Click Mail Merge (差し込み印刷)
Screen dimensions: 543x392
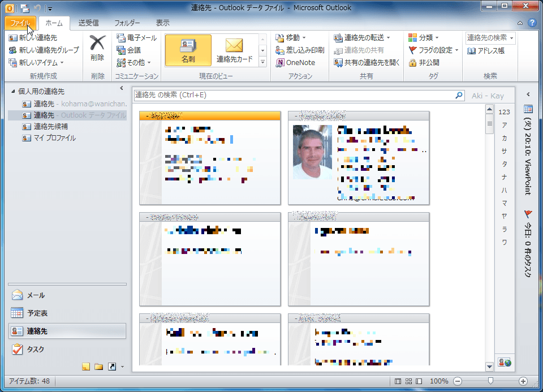click(300, 50)
